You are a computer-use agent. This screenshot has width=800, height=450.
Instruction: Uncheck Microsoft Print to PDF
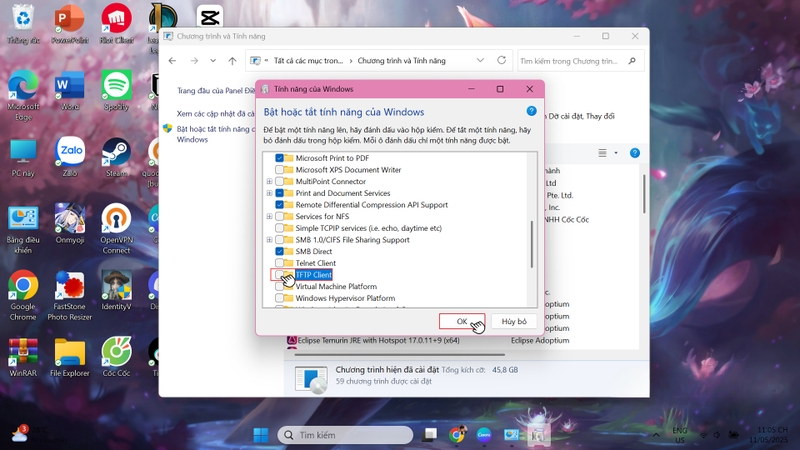coord(279,158)
